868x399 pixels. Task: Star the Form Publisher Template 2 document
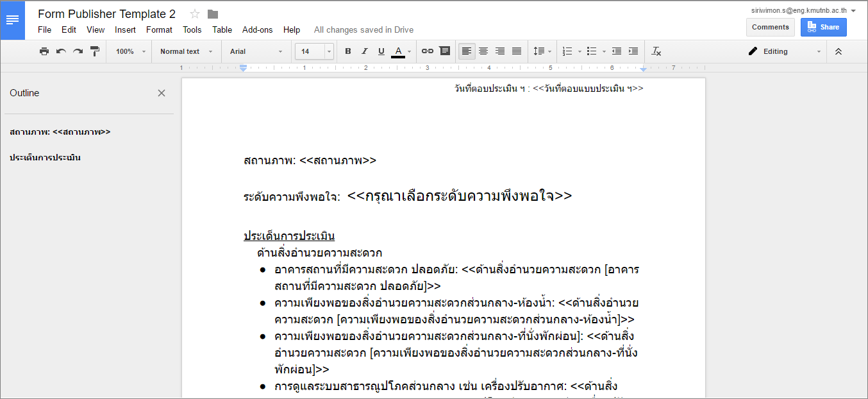[x=194, y=12]
